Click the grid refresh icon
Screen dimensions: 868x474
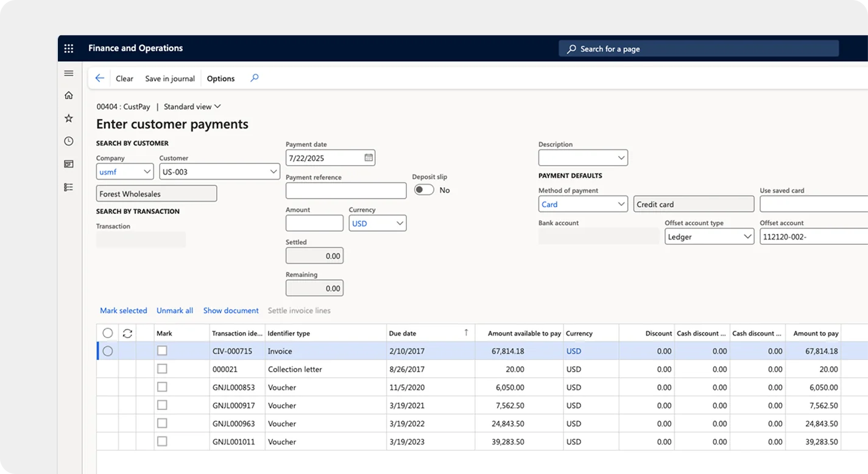tap(127, 333)
